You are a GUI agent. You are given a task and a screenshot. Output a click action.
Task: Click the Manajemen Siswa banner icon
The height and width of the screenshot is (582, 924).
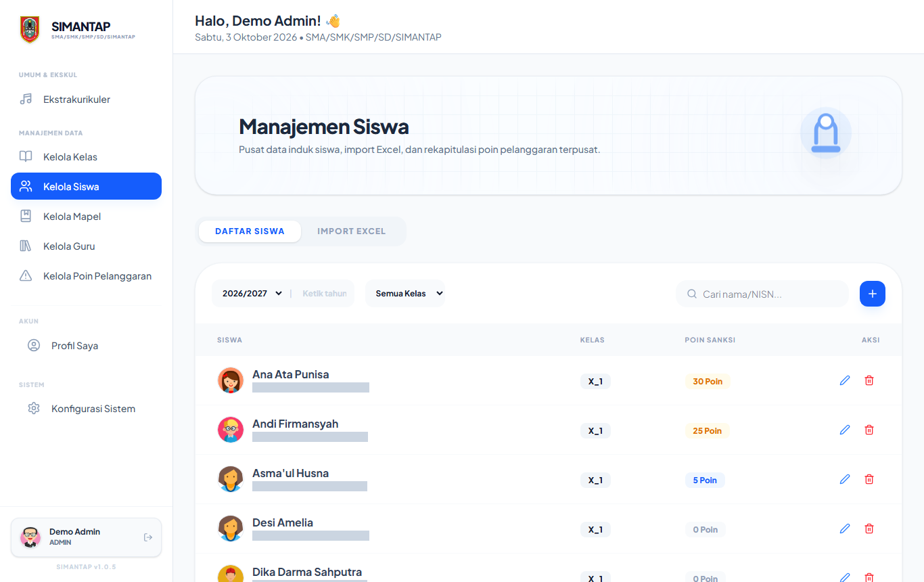(x=826, y=133)
